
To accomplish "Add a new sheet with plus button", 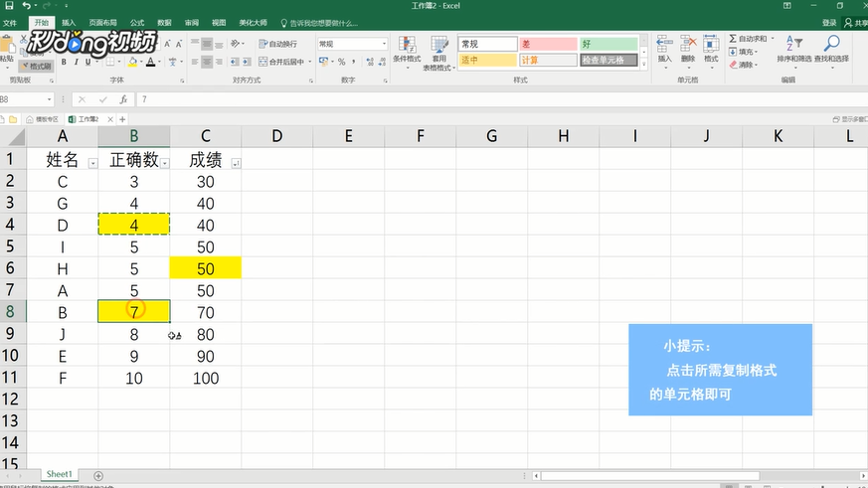I will (x=98, y=476).
